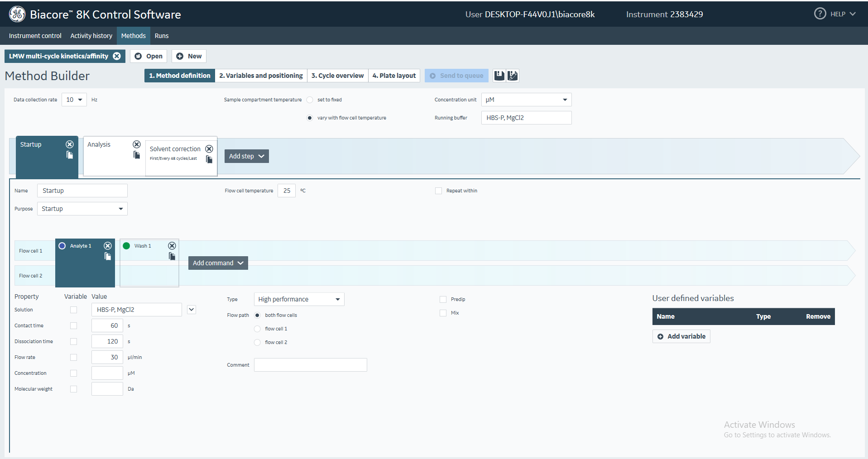This screenshot has height=459, width=868.
Task: Remove the Startup step with its X icon
Action: [x=70, y=144]
